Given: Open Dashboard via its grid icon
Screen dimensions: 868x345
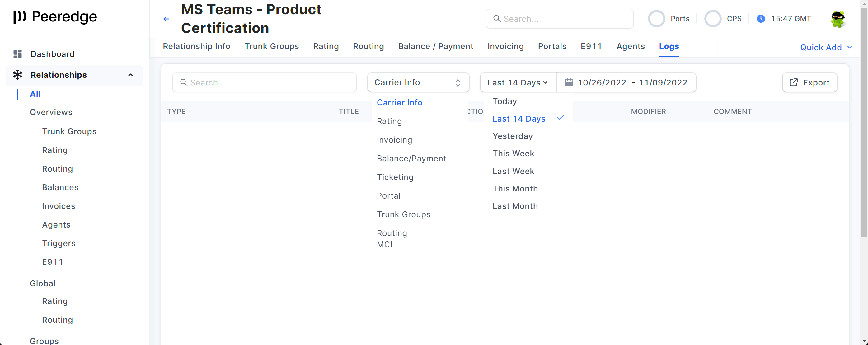Looking at the screenshot, I should (x=17, y=54).
